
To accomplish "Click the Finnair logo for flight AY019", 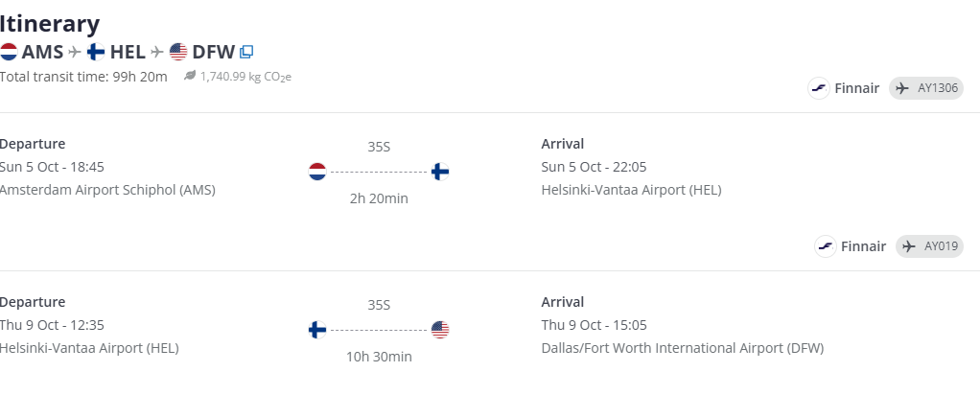I will pyautogui.click(x=826, y=246).
